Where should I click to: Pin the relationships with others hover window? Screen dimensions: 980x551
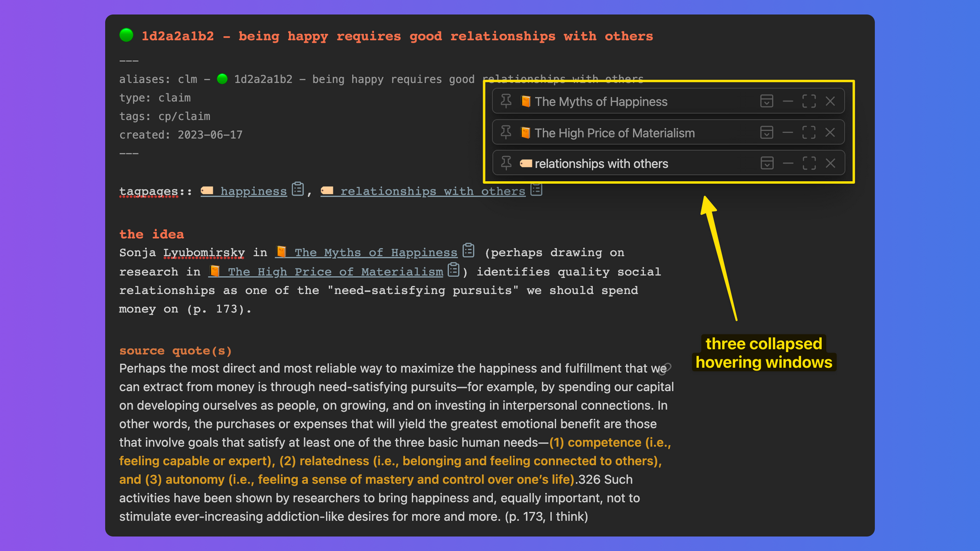click(x=506, y=163)
